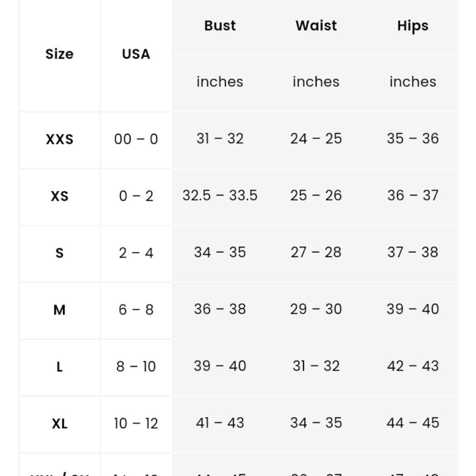476x476 pixels.
Task: Click the L size row label
Action: [x=59, y=367]
